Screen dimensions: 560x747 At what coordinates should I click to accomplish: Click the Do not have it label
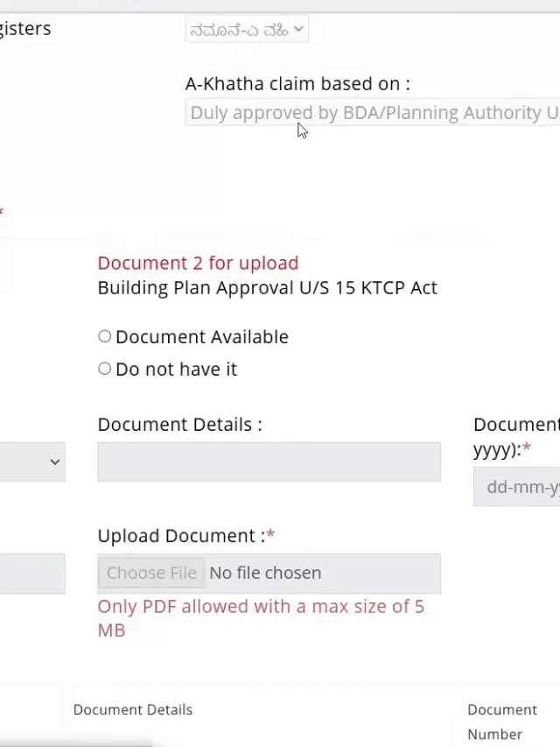(x=176, y=370)
